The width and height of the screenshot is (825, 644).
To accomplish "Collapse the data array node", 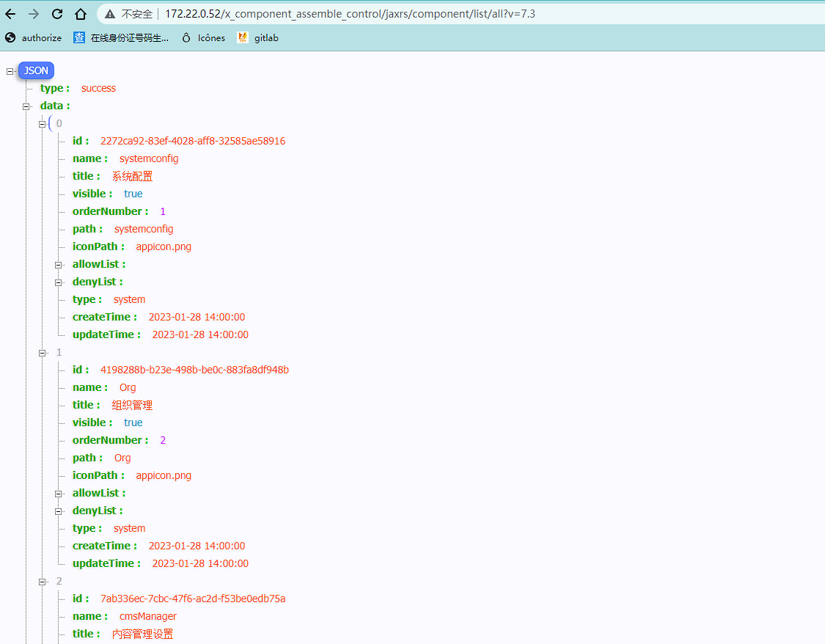I will tap(26, 106).
